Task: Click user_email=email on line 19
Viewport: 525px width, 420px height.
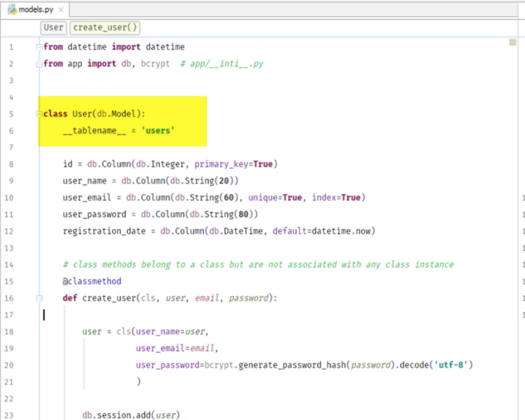Action: click(x=175, y=348)
